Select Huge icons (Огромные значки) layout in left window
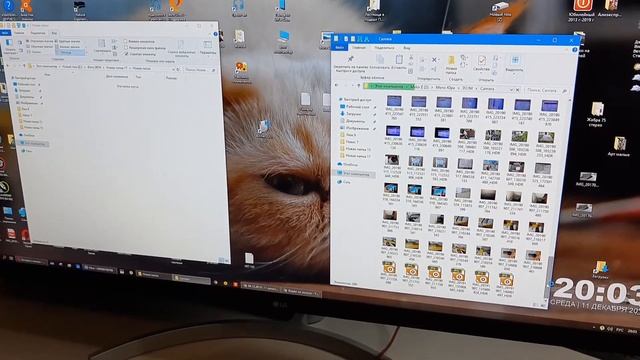640x360 pixels. point(39,42)
